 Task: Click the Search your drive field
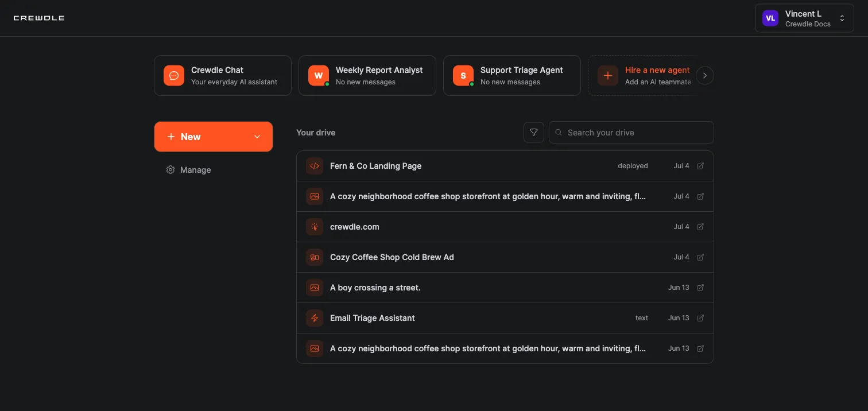point(631,133)
